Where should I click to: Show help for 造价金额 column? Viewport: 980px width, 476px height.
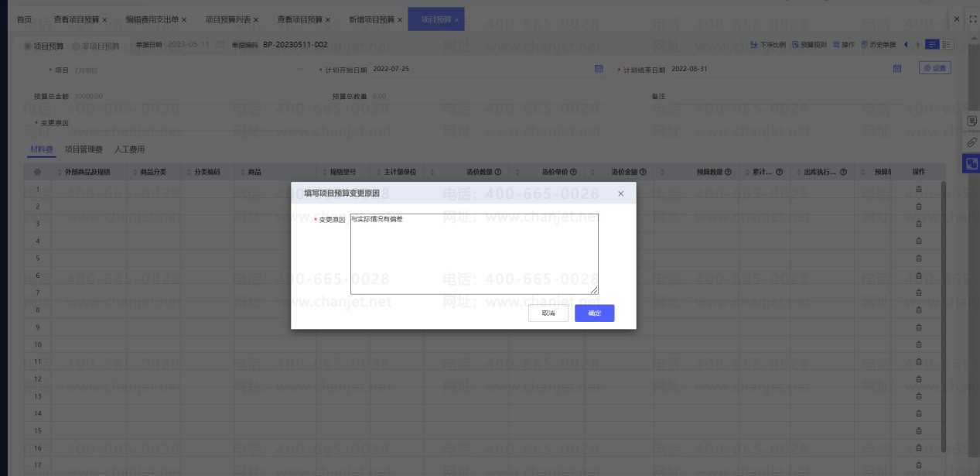coord(643,172)
